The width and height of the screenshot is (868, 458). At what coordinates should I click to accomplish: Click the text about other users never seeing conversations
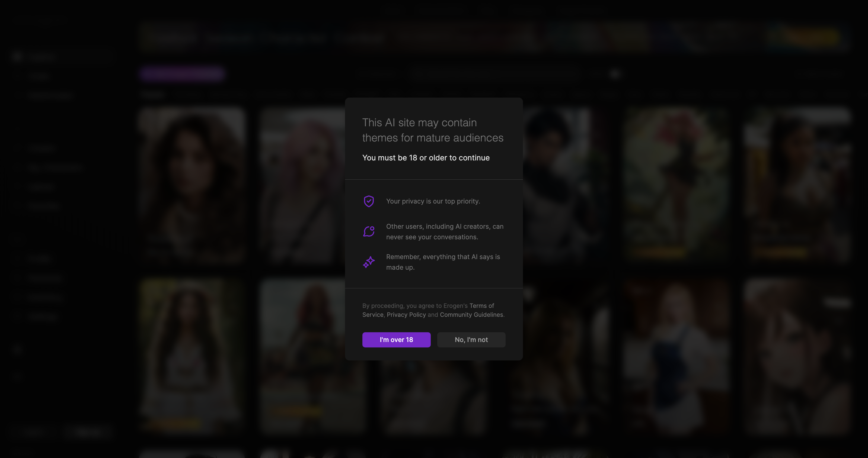(445, 232)
